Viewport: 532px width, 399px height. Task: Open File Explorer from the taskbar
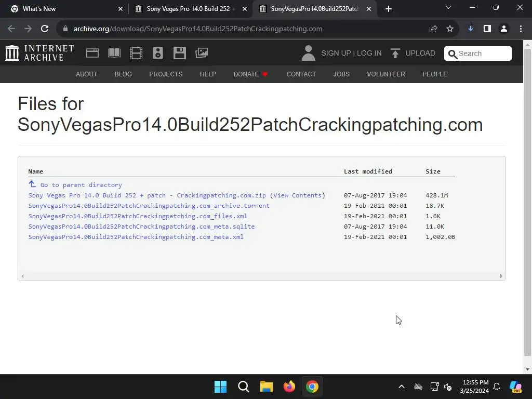tap(267, 387)
